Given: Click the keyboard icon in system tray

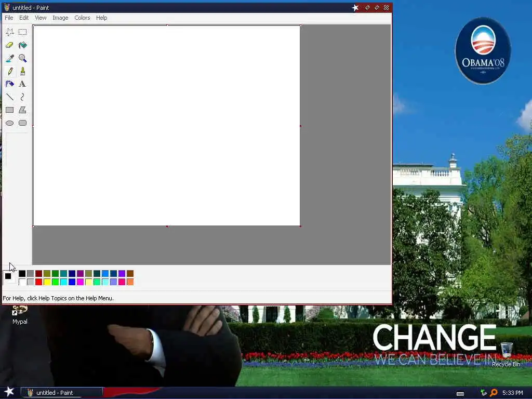Looking at the screenshot, I should tap(460, 394).
